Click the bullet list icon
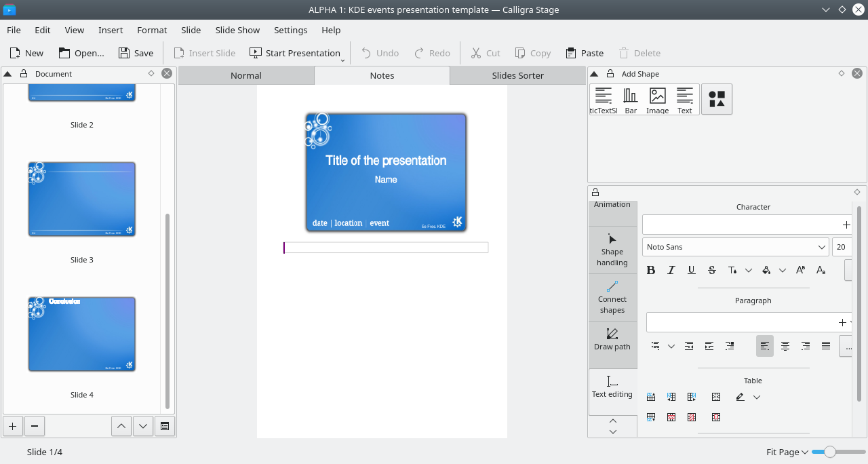868x464 pixels. coord(655,346)
